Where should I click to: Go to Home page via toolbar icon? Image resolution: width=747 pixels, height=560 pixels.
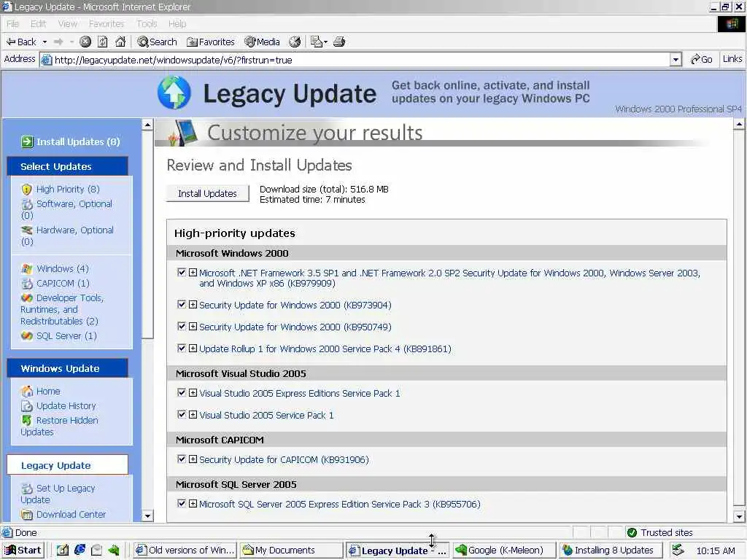point(120,42)
